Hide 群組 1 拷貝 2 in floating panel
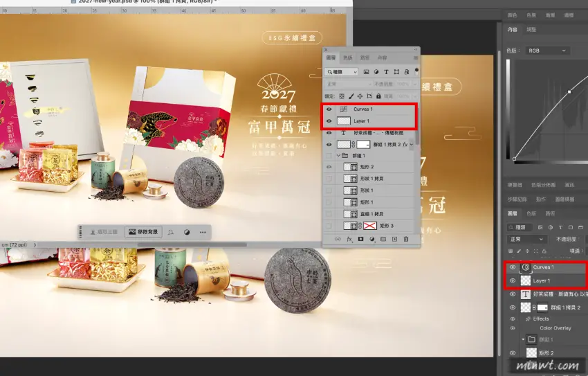This screenshot has height=376, width=588. click(329, 145)
